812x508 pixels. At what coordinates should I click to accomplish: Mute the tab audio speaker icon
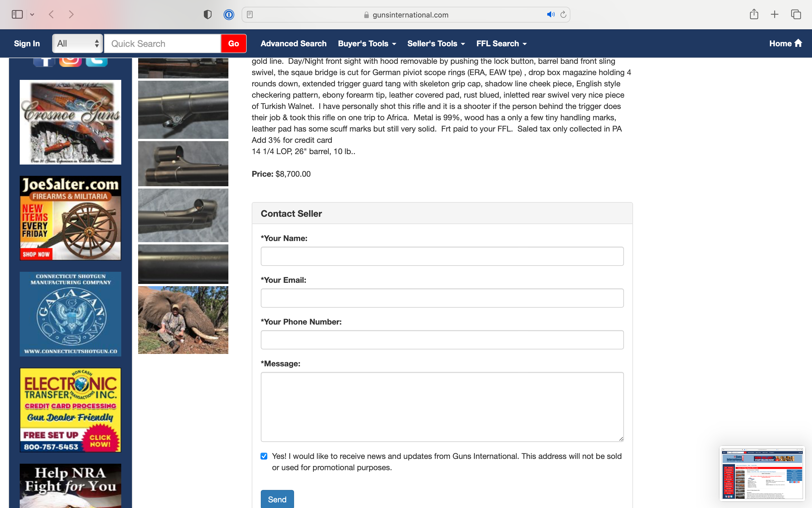pos(551,14)
